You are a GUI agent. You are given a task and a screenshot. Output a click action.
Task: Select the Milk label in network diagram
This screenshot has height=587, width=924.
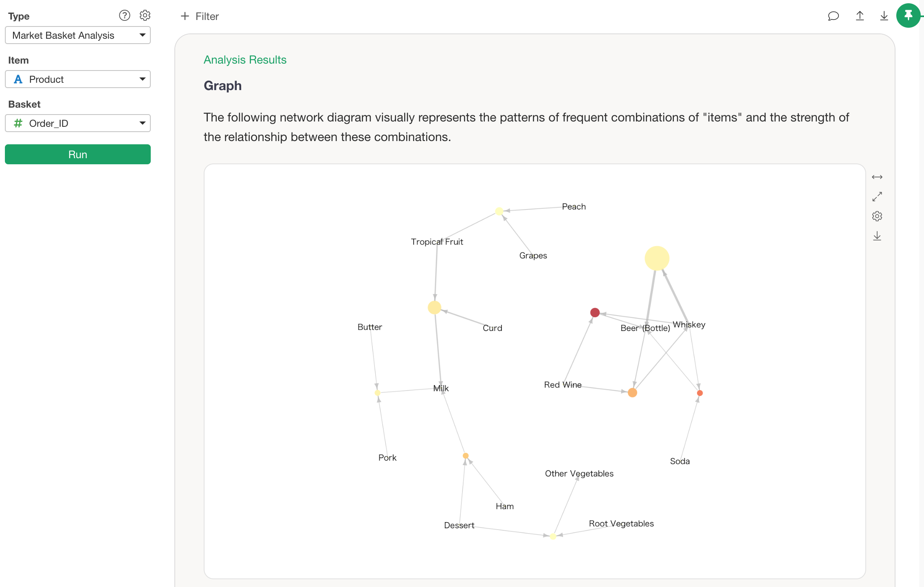(441, 388)
